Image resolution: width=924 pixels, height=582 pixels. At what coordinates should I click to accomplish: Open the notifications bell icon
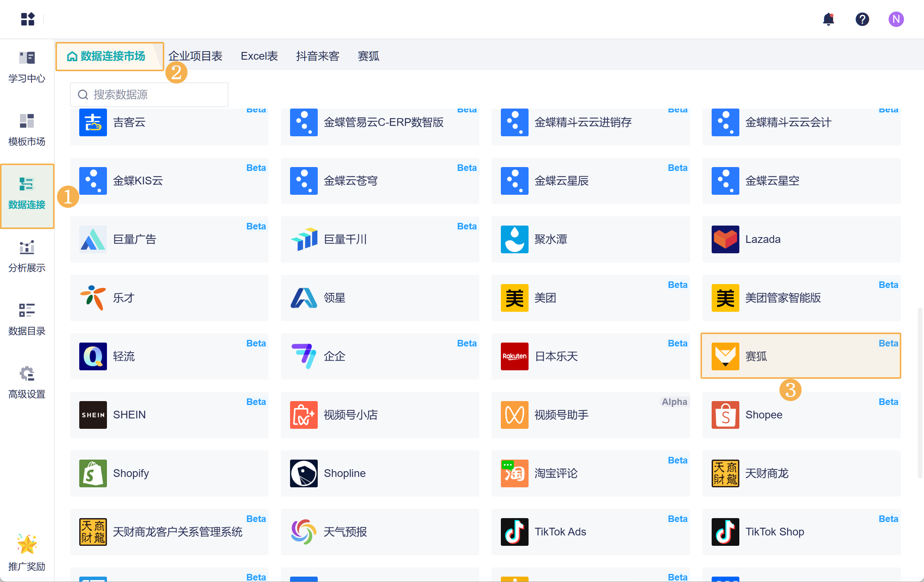tap(828, 19)
